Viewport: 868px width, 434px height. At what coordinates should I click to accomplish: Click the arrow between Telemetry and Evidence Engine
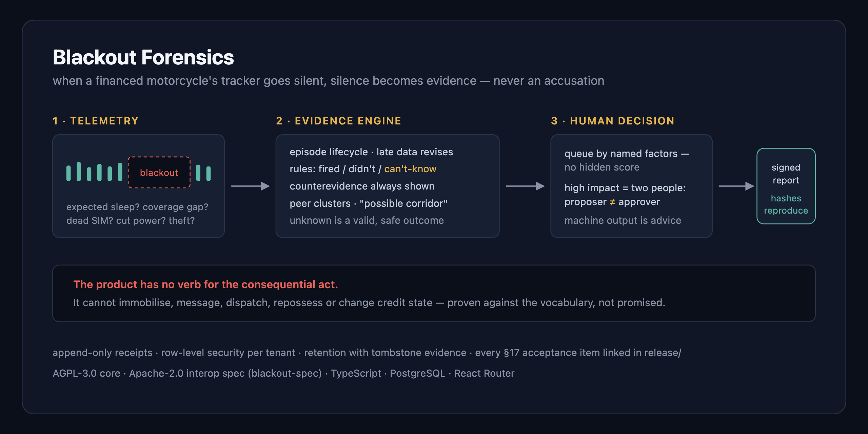click(x=250, y=186)
